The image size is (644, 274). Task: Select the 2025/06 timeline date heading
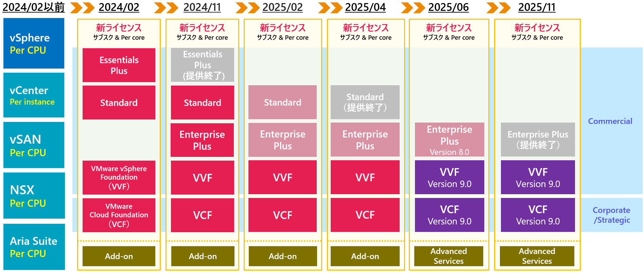click(x=449, y=7)
